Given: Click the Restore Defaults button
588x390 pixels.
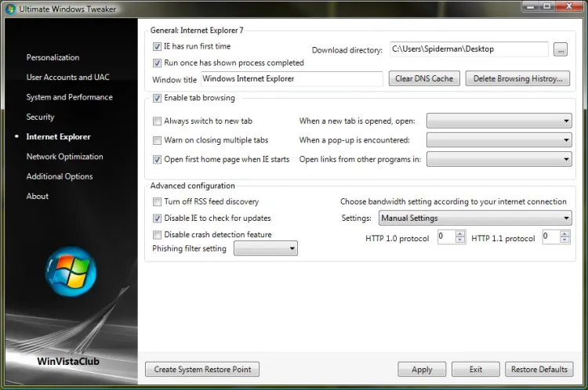Looking at the screenshot, I should point(539,370).
